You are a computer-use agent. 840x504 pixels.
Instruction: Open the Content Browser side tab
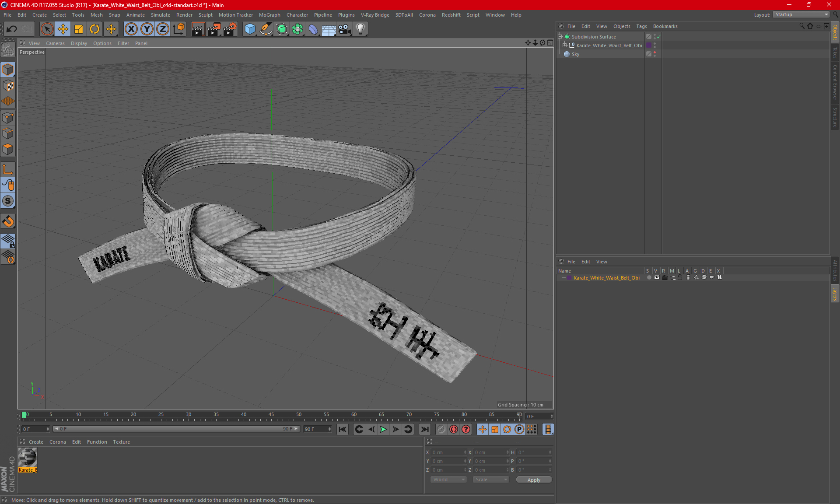click(835, 83)
